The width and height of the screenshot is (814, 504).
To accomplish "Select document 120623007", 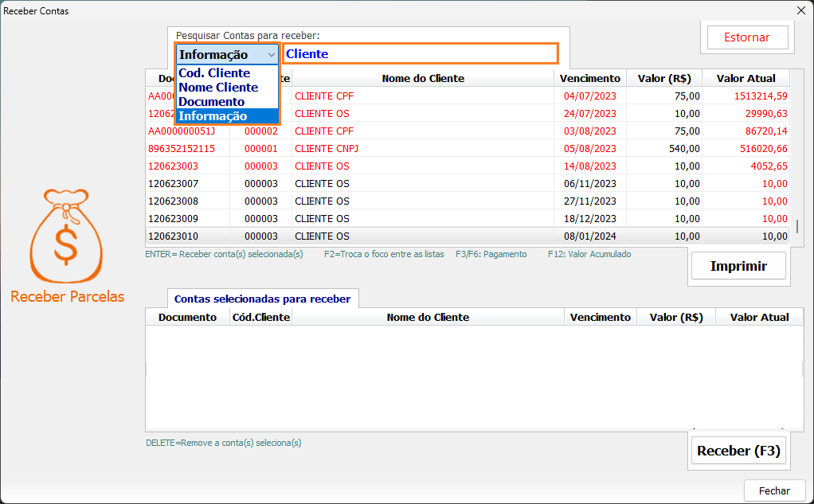I will 174,184.
